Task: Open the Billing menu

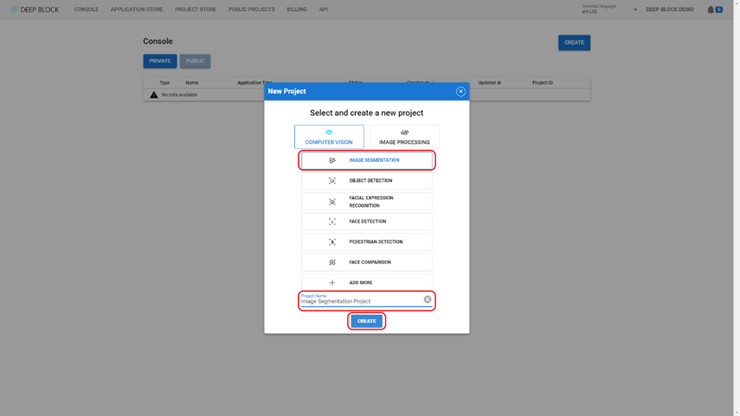Action: (297, 9)
